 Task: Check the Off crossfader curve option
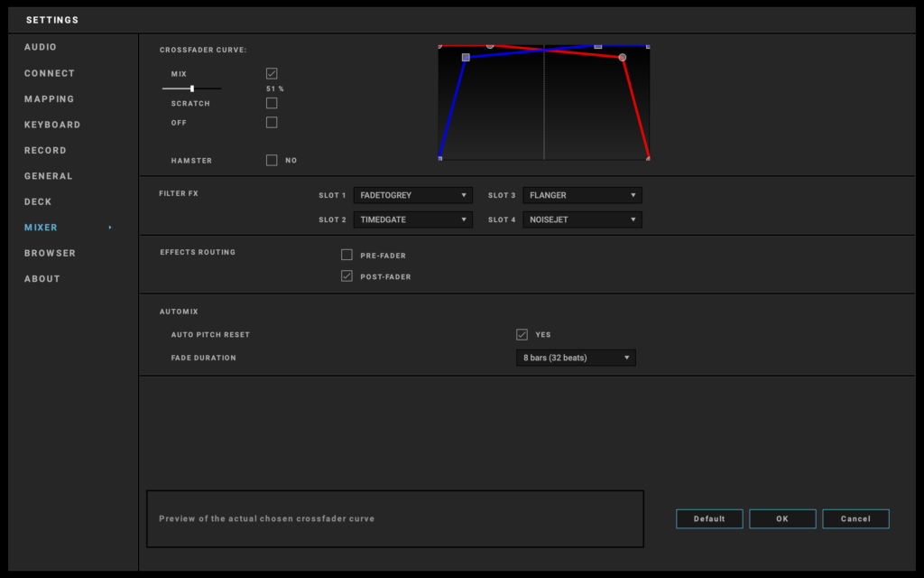pyautogui.click(x=272, y=122)
